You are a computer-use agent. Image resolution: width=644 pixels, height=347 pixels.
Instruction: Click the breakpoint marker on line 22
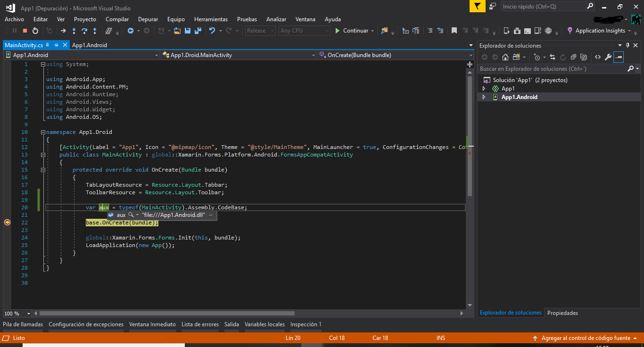(7, 223)
